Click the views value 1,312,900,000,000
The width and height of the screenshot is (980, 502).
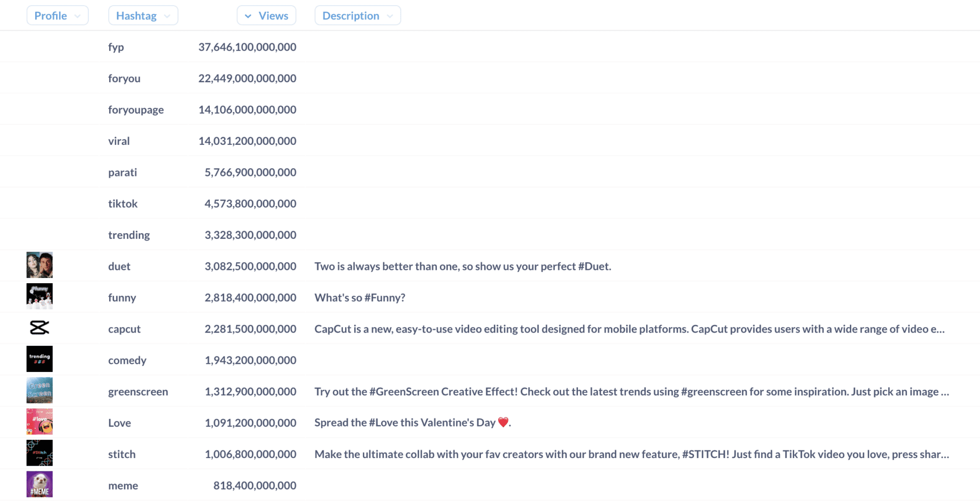251,392
